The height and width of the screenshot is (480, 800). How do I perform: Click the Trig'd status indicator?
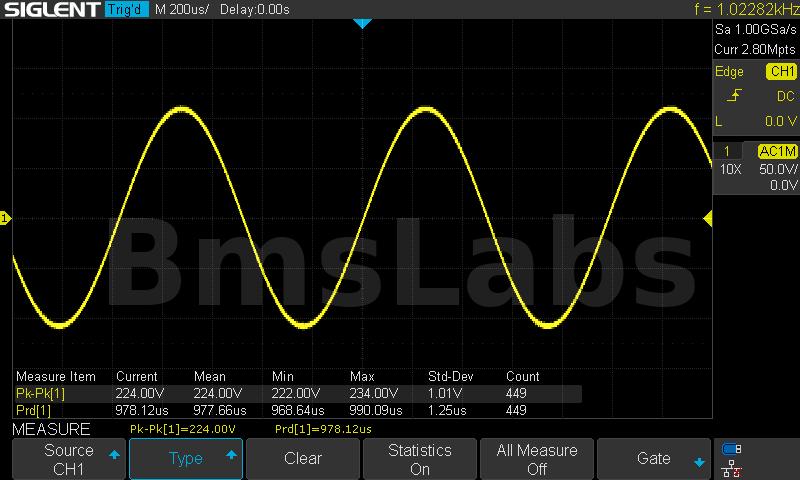127,9
